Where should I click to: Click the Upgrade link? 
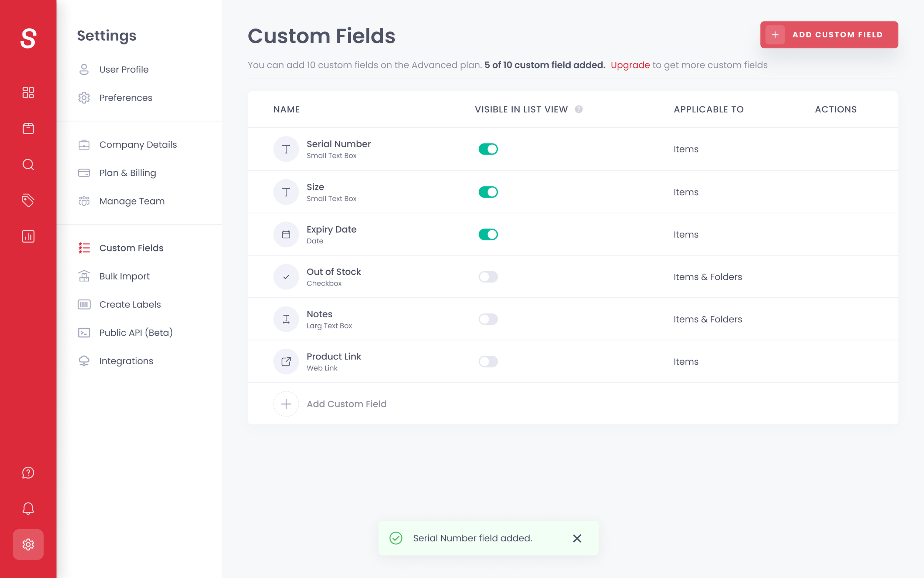coord(630,65)
